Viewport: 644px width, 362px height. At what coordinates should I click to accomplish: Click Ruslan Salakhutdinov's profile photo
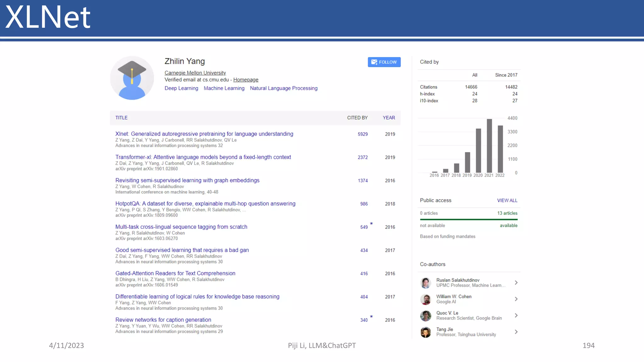point(425,283)
